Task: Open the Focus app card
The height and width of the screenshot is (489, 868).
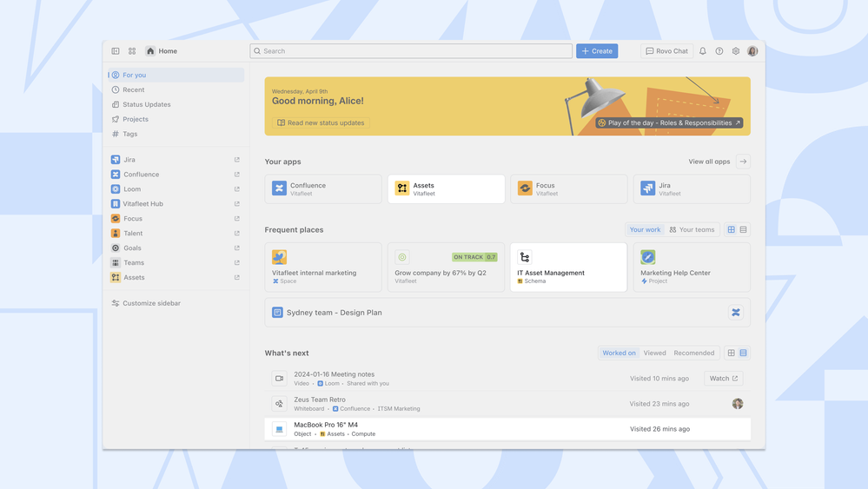Action: [x=569, y=189]
